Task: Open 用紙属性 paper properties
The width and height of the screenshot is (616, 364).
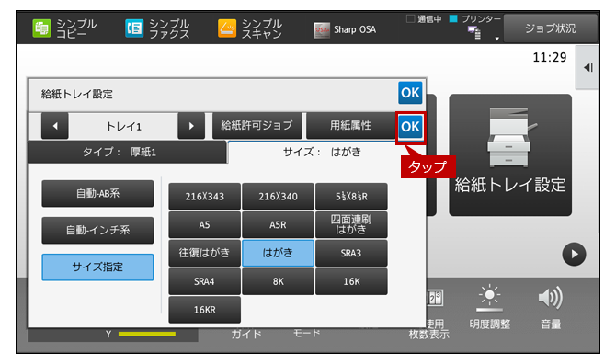Action: (x=350, y=126)
